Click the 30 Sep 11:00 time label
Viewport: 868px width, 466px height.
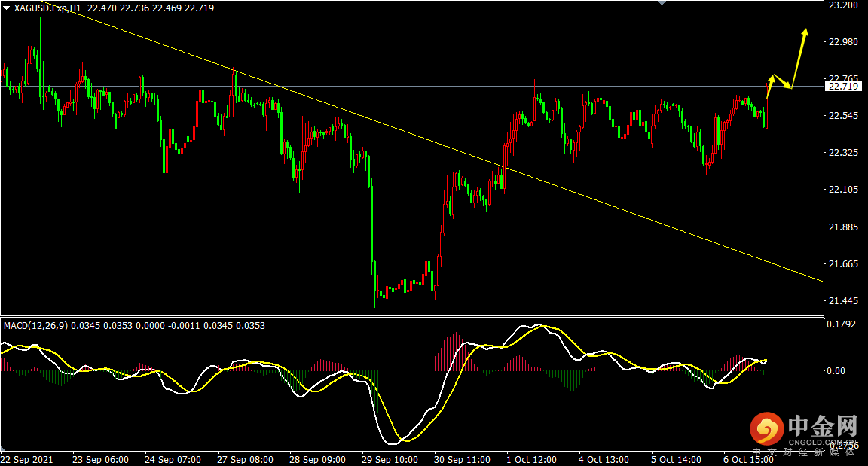[462, 460]
